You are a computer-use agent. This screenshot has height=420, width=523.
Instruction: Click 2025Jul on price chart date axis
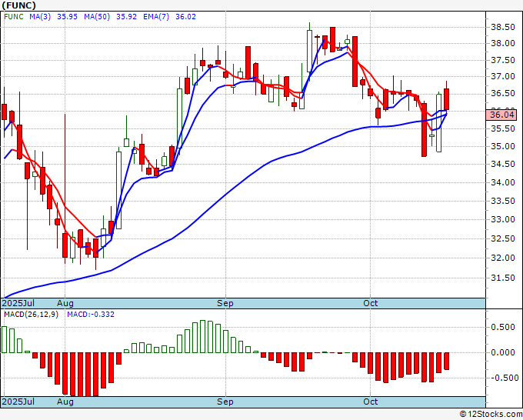tap(18, 303)
